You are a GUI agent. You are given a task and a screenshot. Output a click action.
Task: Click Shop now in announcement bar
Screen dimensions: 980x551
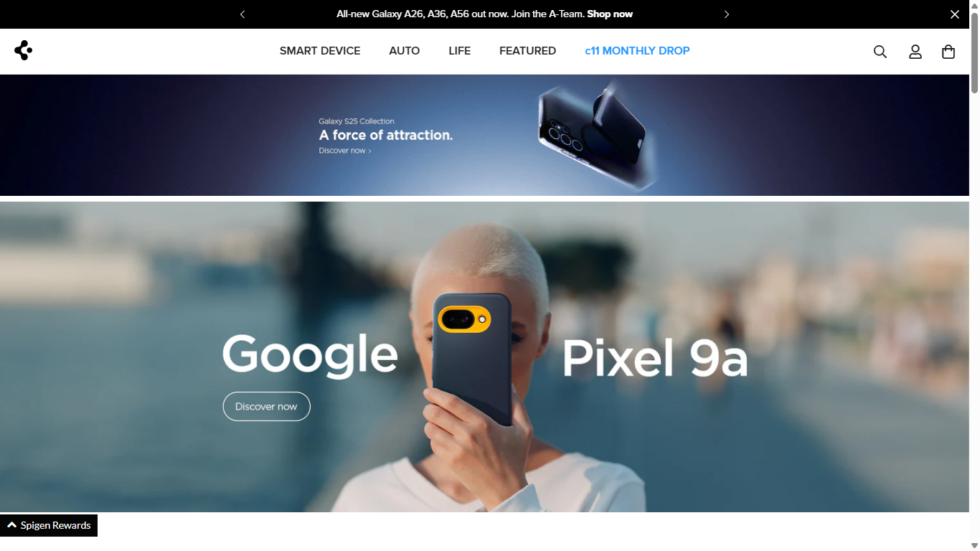[x=610, y=14]
